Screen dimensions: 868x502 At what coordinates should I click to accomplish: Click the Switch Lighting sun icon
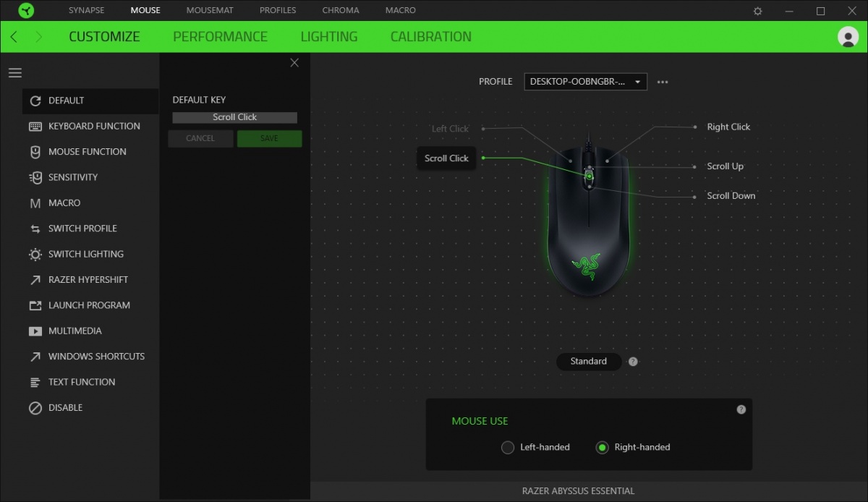tap(35, 255)
